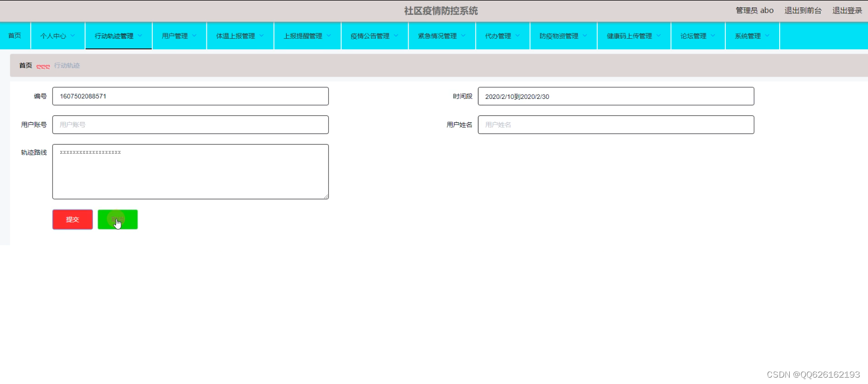Expand the 用户管理 dropdown arrow
868x384 pixels.
tap(194, 36)
